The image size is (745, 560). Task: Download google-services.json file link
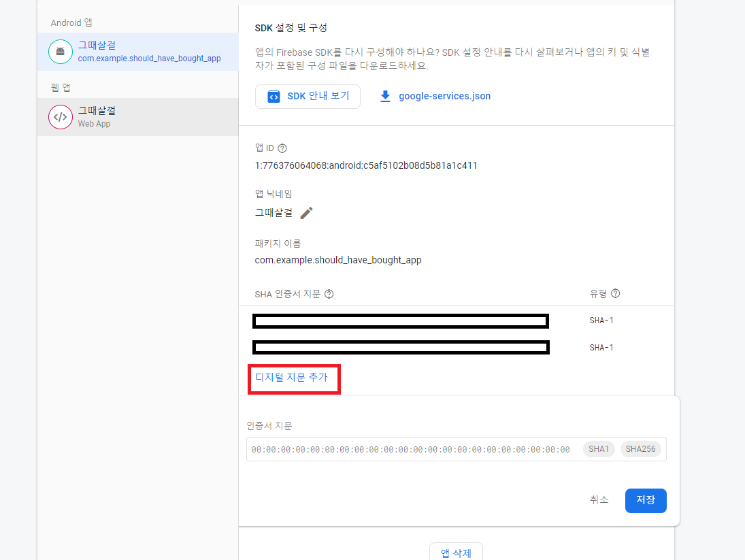coord(445,96)
